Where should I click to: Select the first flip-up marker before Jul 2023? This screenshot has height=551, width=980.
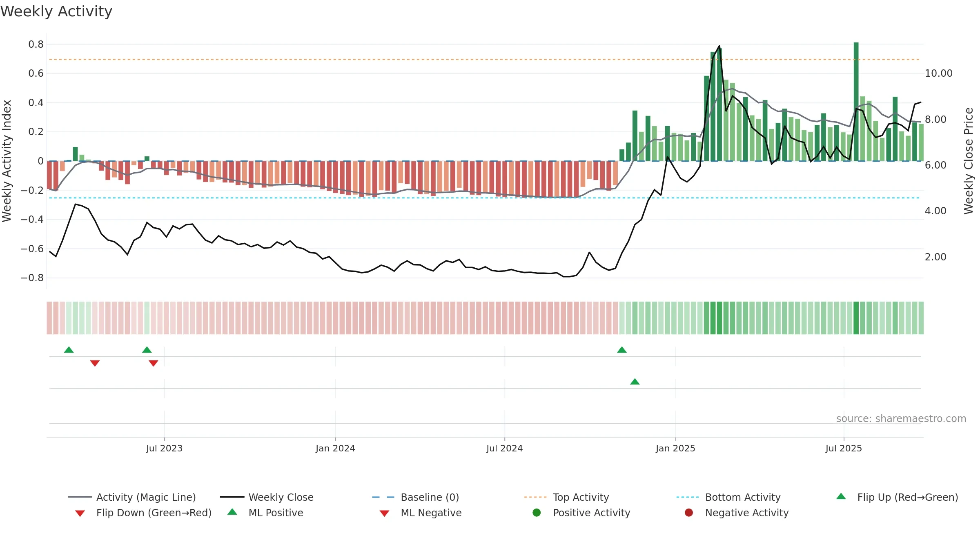pyautogui.click(x=69, y=350)
